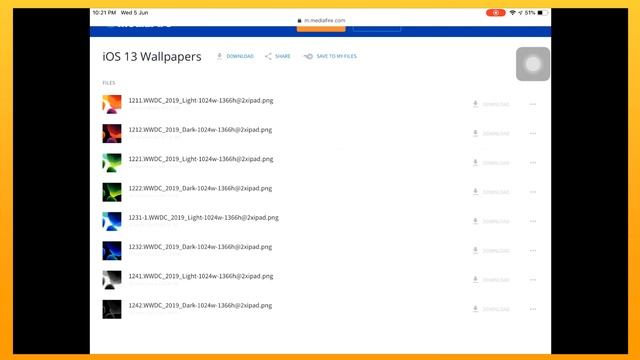
Task: Download the 1242.WWDC_2019_Dark file
Action: 491,309
